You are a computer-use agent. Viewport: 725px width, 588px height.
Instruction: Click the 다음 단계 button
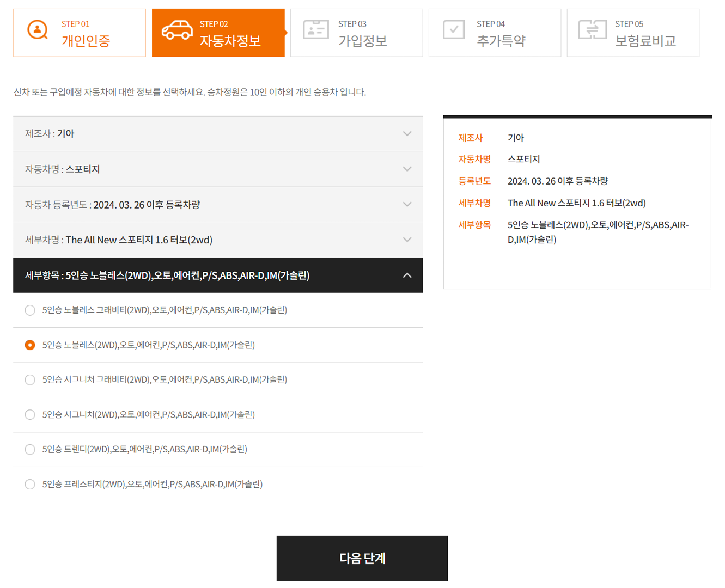(362, 558)
